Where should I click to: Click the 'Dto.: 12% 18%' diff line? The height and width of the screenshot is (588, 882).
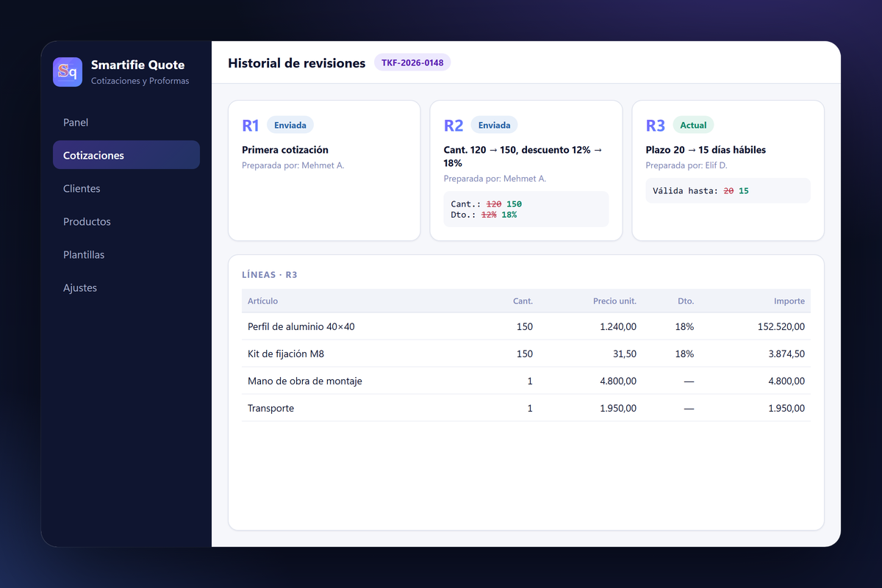(x=484, y=215)
